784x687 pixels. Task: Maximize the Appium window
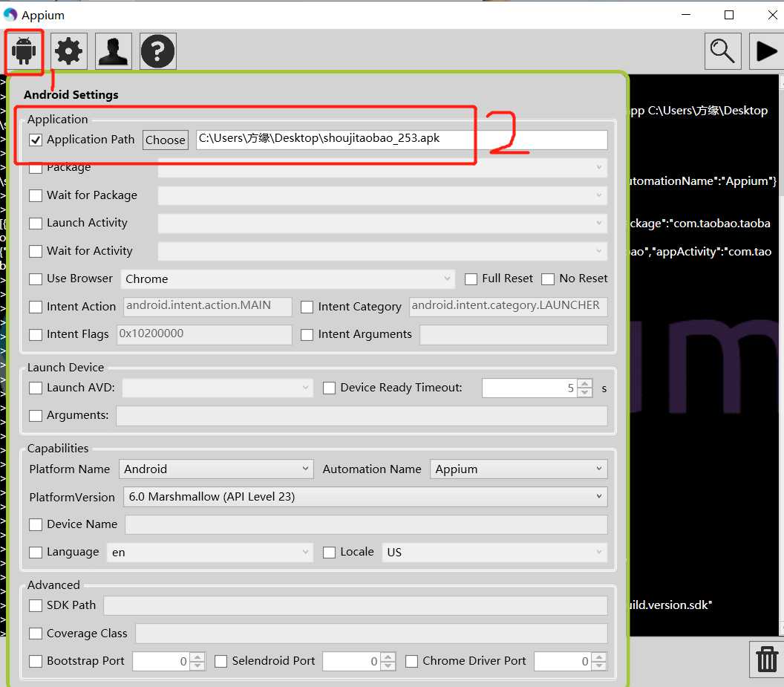[x=729, y=15]
